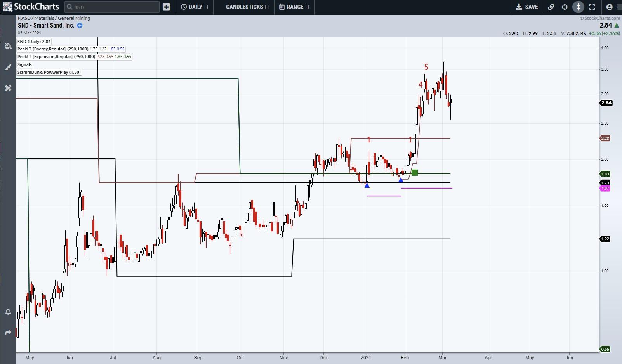The image size is (622, 364).
Task: Click the red annotation number 4
Action: click(420, 85)
